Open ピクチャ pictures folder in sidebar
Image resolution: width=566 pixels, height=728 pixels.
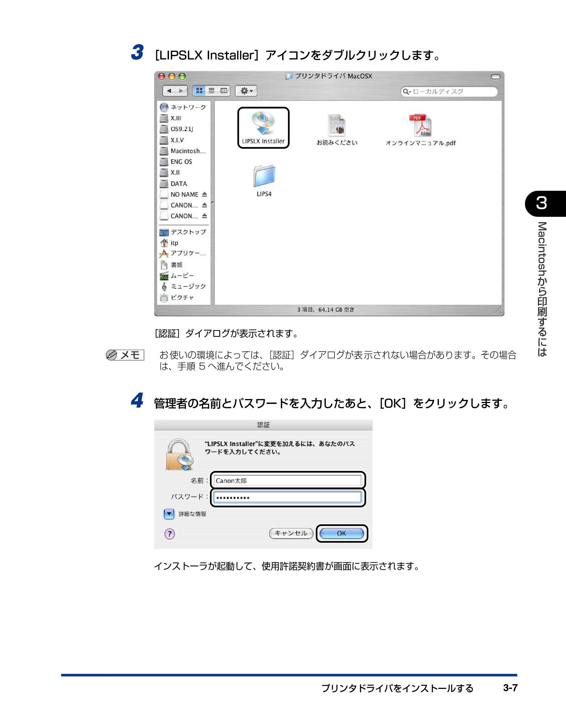click(x=177, y=297)
